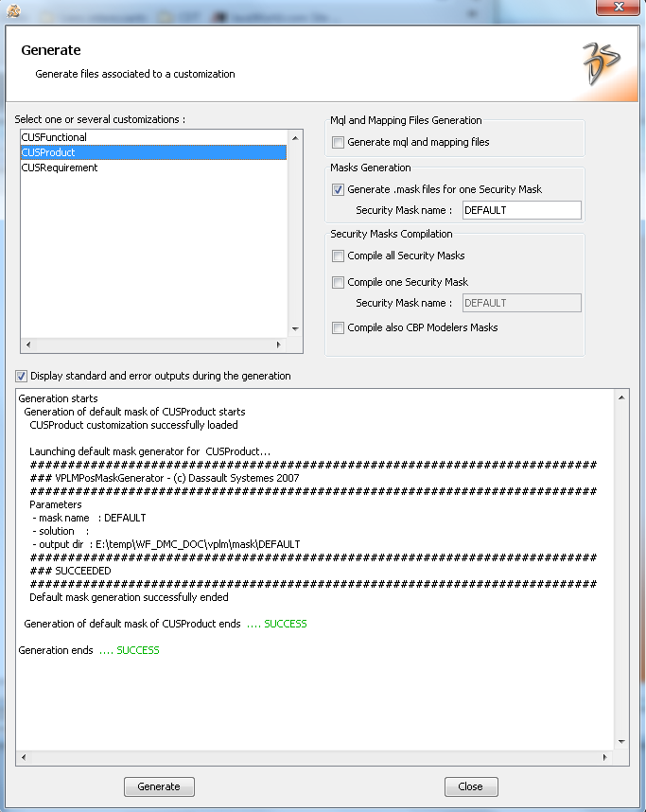This screenshot has width=646, height=812.
Task: Click the output dir path log line
Action: 166,545
